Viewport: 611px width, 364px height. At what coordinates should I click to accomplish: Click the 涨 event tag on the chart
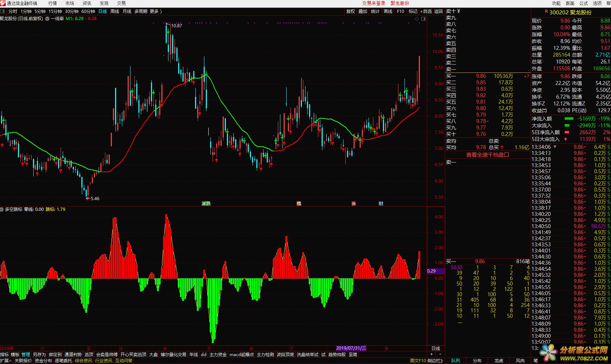coord(354,203)
